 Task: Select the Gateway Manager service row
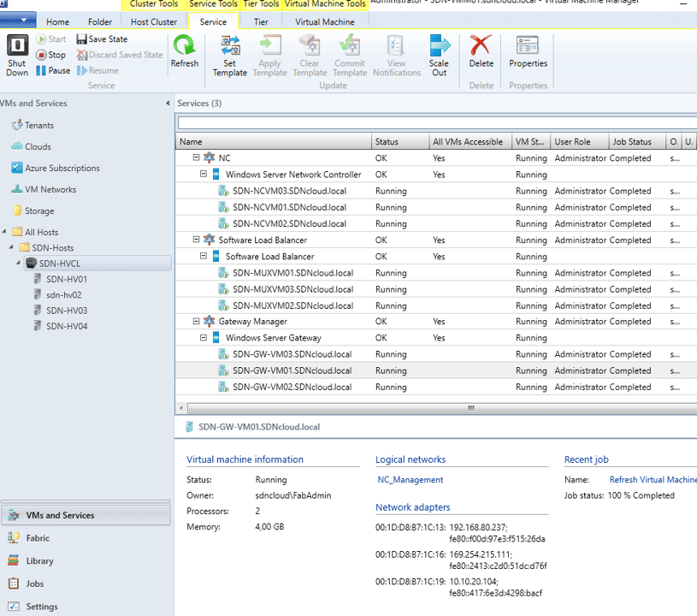[x=435, y=321]
